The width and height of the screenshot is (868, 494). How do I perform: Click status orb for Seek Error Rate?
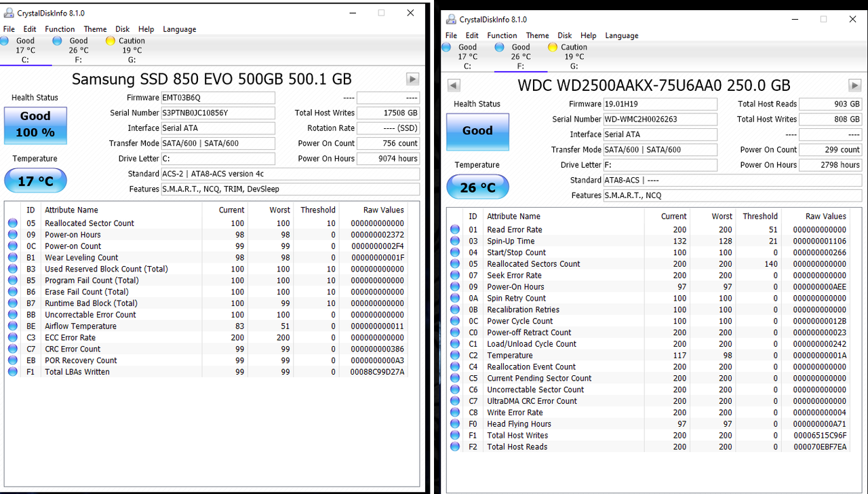pyautogui.click(x=454, y=275)
